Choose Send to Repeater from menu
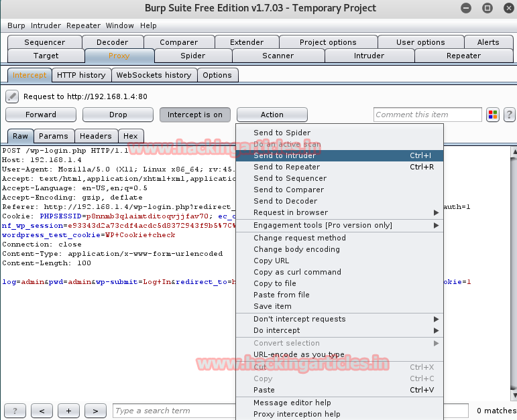This screenshot has height=420, width=517. (339, 167)
